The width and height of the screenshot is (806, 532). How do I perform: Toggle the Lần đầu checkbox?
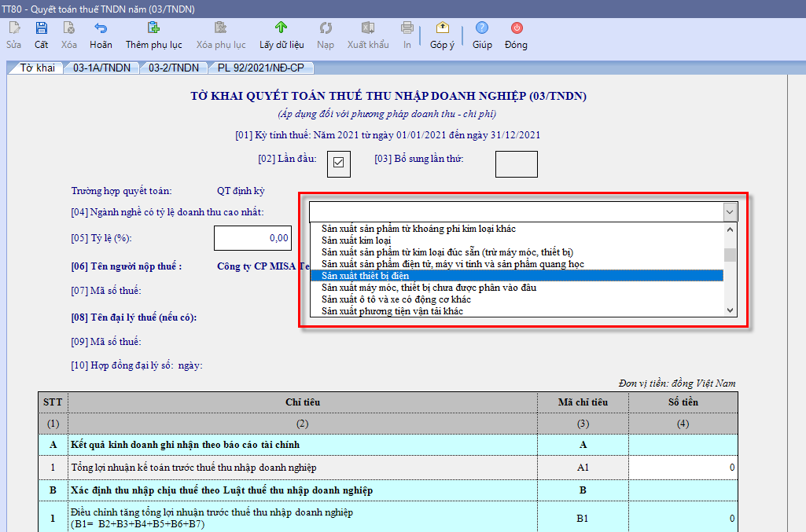tap(339, 163)
